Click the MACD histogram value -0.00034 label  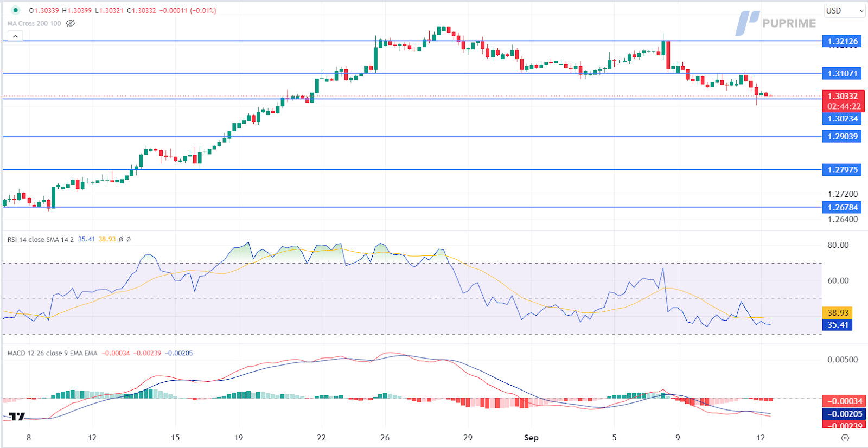(x=844, y=401)
